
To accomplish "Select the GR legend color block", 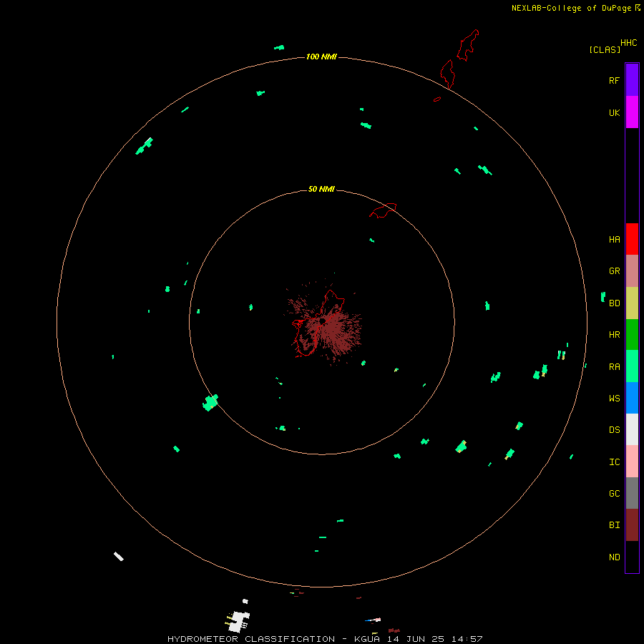I will (632, 271).
